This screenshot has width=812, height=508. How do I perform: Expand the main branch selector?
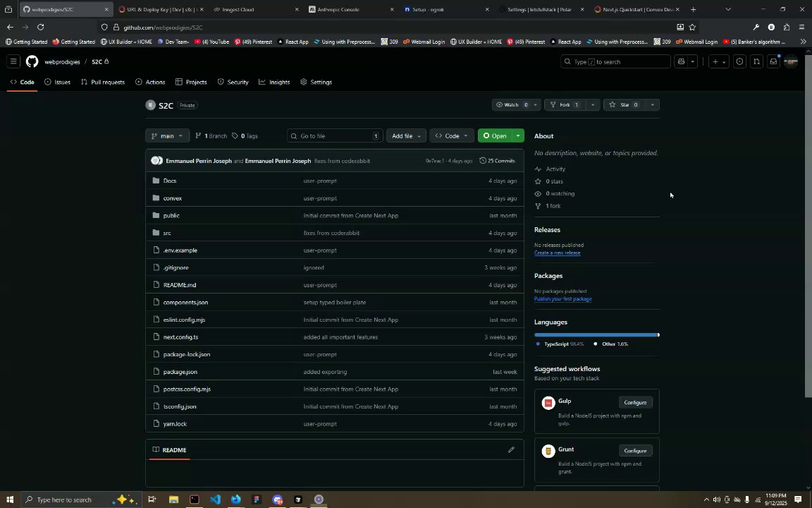click(x=167, y=135)
